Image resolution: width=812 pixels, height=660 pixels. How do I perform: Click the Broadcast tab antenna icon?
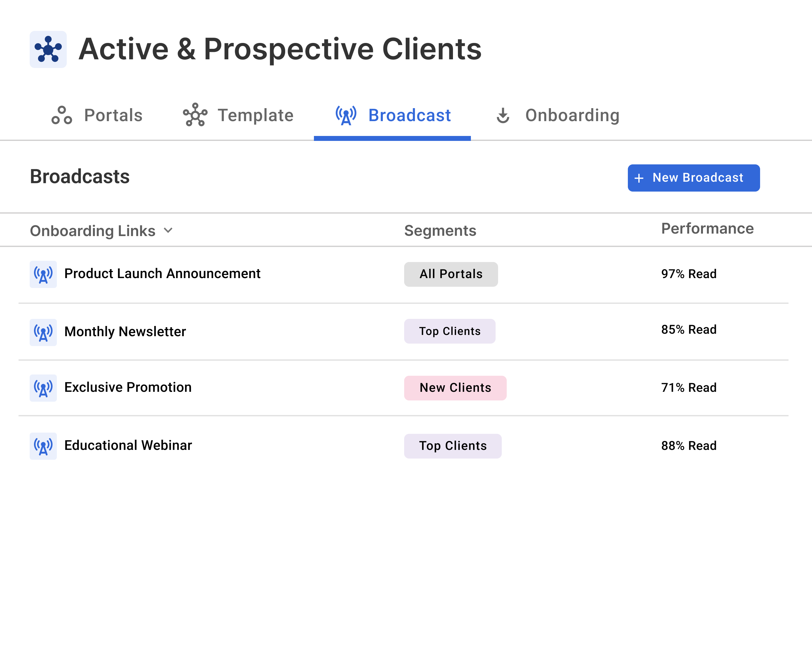tap(346, 115)
